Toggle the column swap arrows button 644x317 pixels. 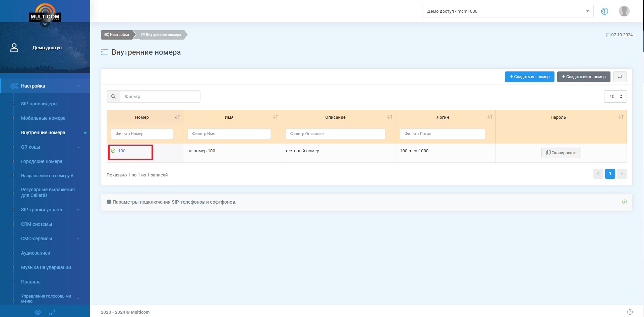[x=620, y=77]
